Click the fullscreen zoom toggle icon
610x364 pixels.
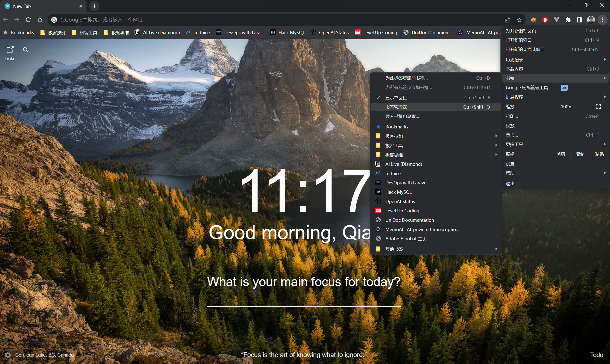[x=598, y=106]
